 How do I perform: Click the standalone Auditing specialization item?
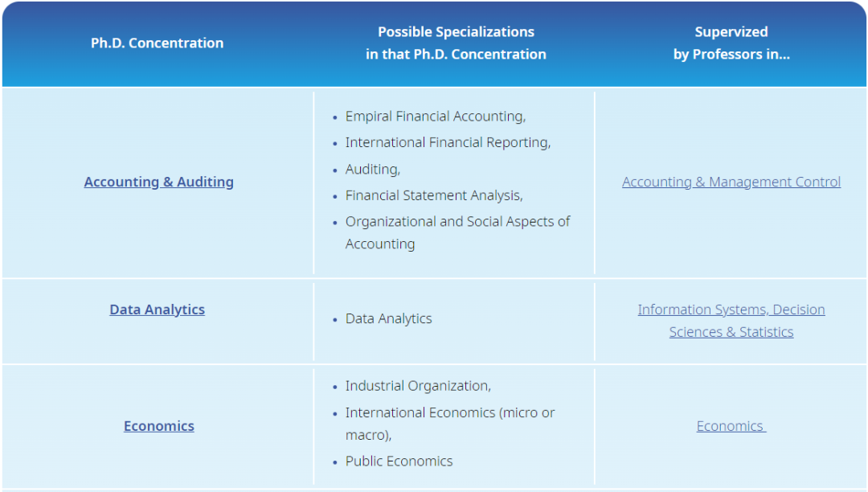372,170
